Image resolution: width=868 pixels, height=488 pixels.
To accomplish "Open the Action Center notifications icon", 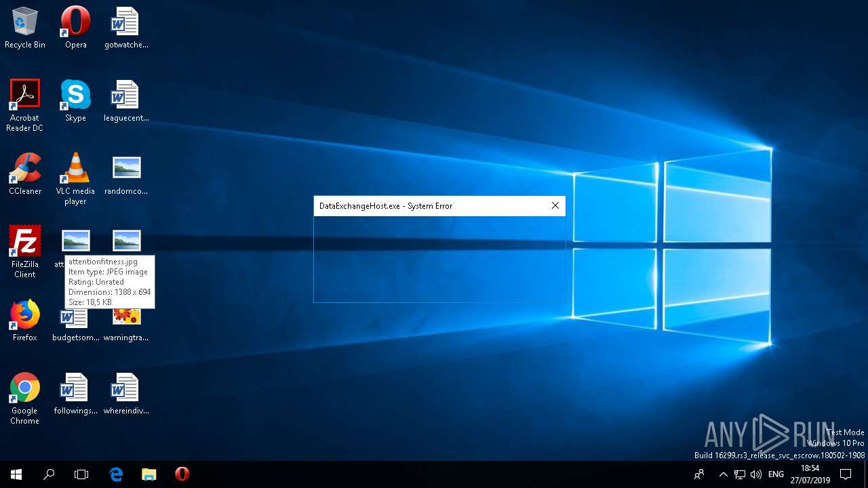I will (x=846, y=474).
